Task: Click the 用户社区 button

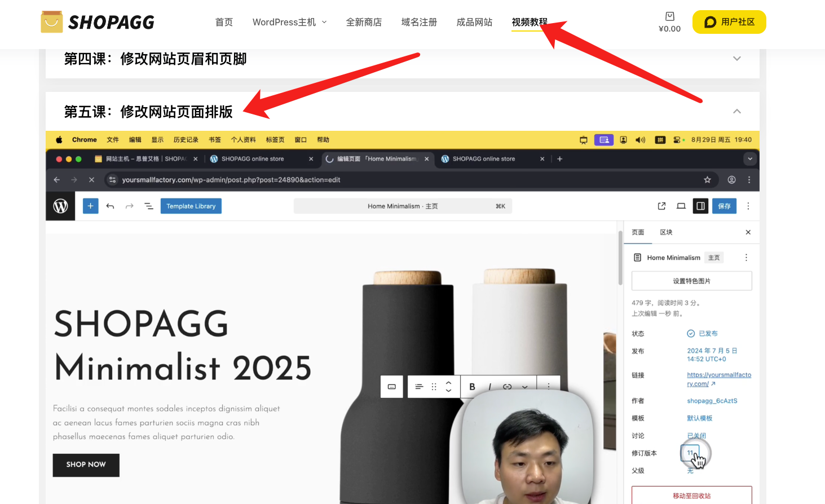Action: tap(729, 22)
